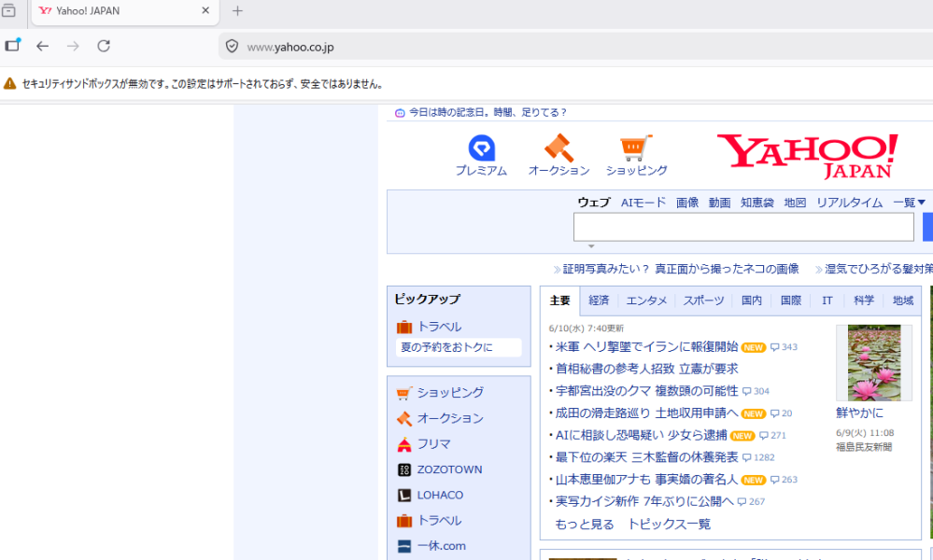Open the lotus flower news thumbnail

tap(873, 363)
